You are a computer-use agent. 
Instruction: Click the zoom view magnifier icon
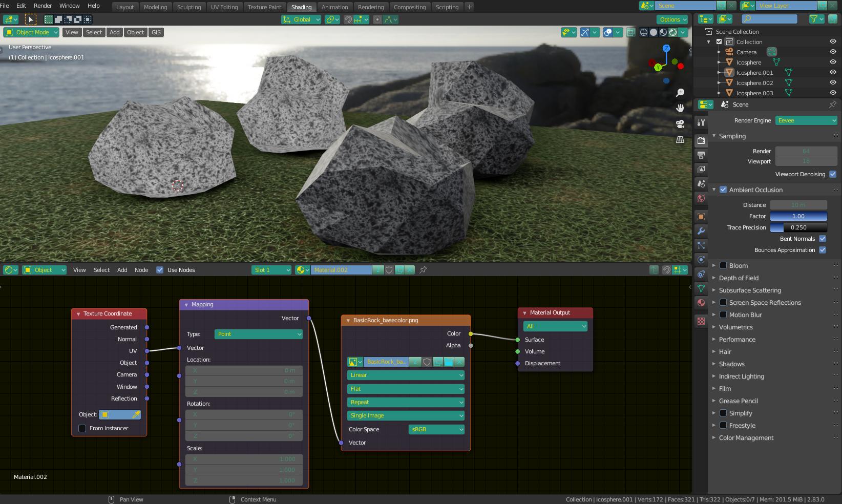pyautogui.click(x=680, y=93)
